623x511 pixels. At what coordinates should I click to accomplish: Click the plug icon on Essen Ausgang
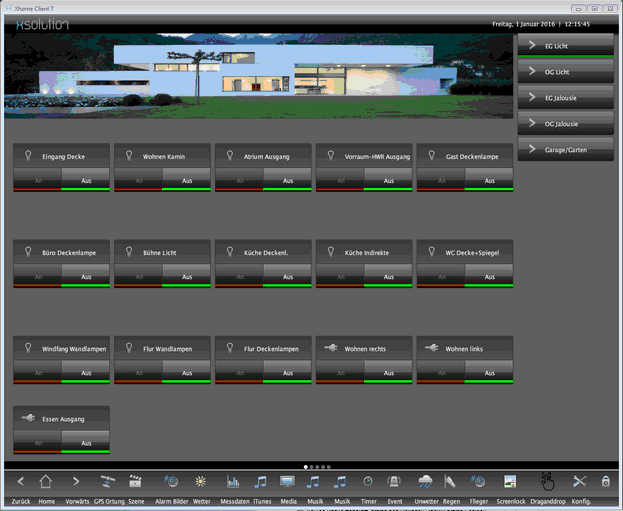click(x=28, y=418)
